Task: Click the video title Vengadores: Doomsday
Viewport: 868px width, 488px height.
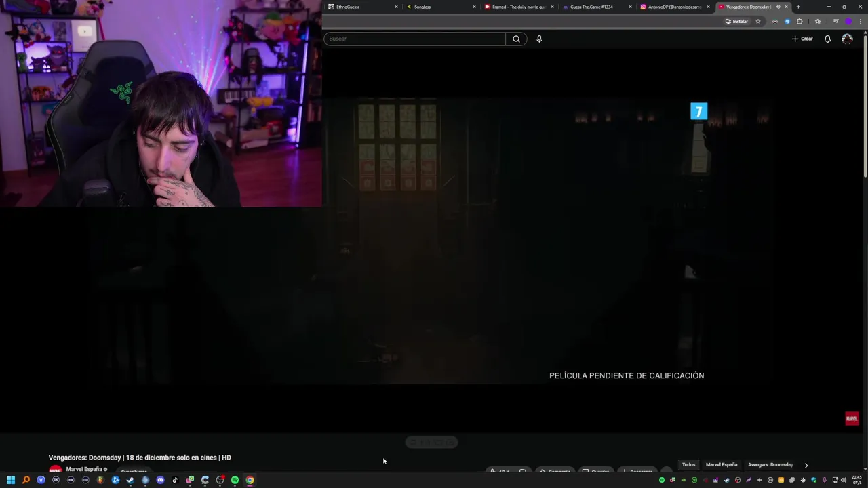Action: point(140,457)
